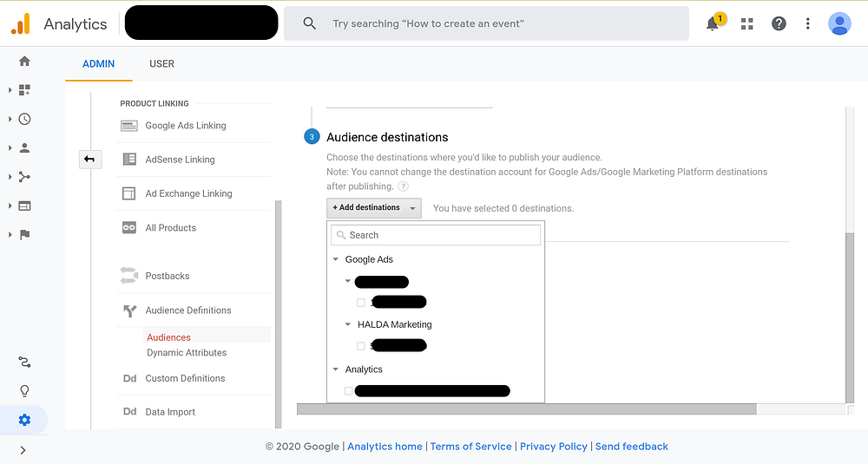Screen dimensions: 868x464
Task: Open Attribution icon in sidebar
Action: point(24,362)
